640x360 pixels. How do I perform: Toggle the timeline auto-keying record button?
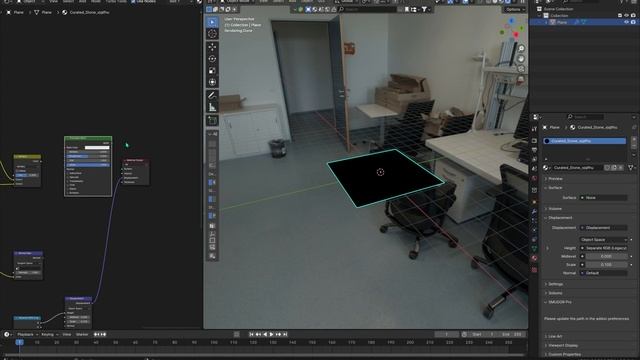pyautogui.click(x=237, y=334)
